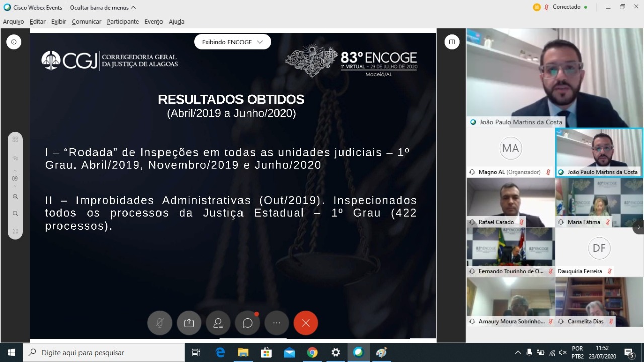
Task: Unmute the microphone in meeting controls
Action: pyautogui.click(x=159, y=323)
